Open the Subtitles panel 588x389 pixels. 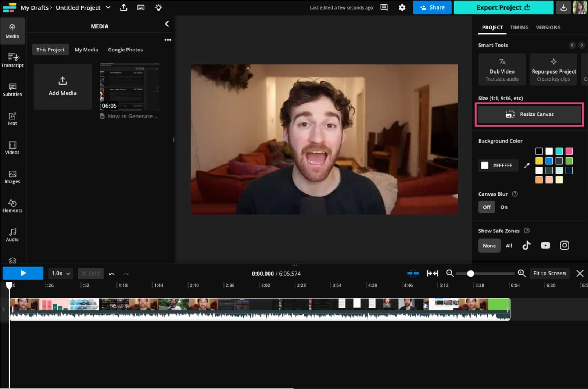coord(12,90)
